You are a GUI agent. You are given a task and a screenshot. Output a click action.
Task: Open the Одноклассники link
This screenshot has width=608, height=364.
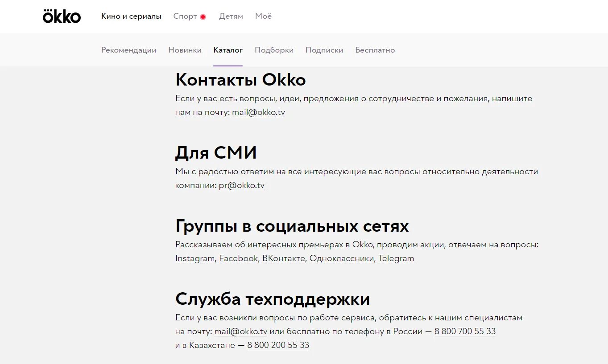(x=342, y=258)
